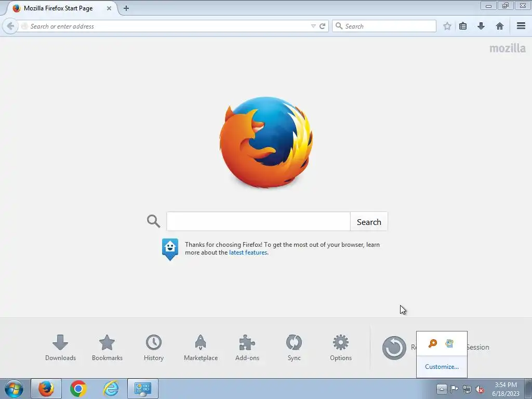Open Bookmarks from the bottom launcher
The image size is (532, 399).
(x=107, y=348)
